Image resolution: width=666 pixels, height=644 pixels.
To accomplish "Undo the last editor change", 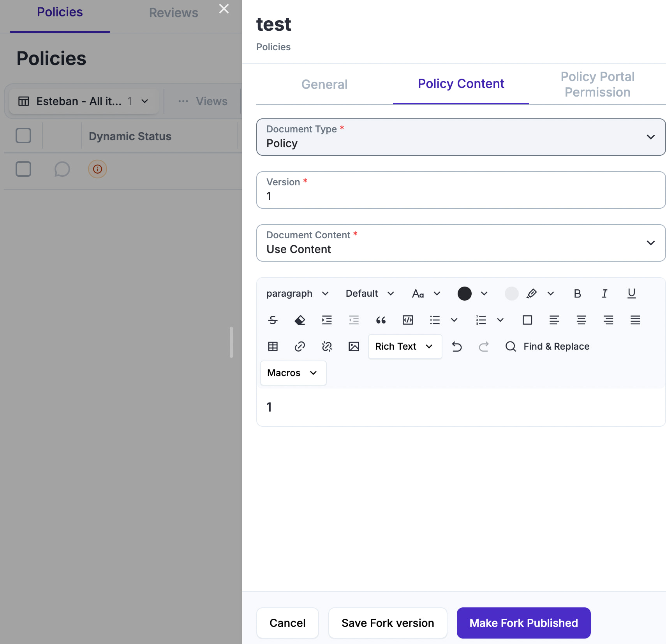I will click(456, 347).
